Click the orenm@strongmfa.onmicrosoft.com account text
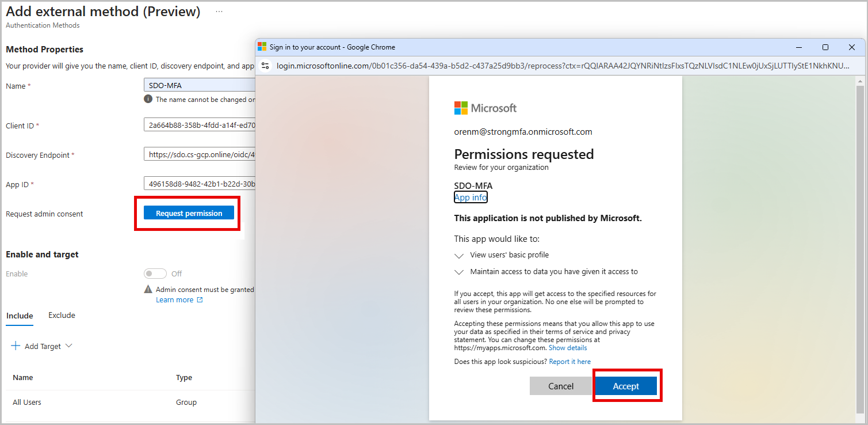 tap(523, 132)
